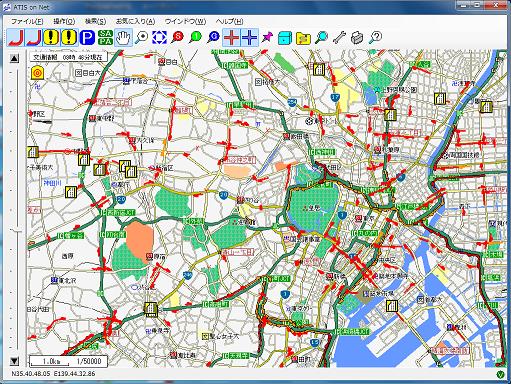Viewport: 511px width, 384px height.
Task: Open the ヘルプ(H) menu
Action: (x=229, y=21)
